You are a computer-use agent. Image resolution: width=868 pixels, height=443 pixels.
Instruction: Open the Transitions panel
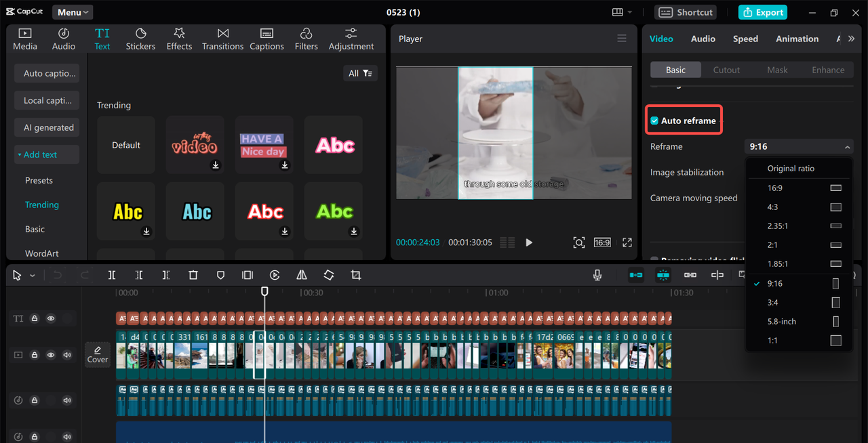[x=222, y=39]
